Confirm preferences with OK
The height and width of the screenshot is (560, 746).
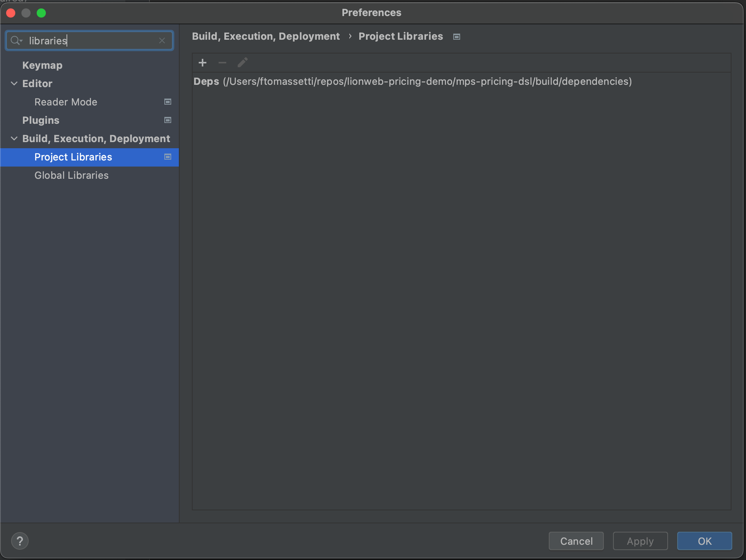tap(705, 541)
